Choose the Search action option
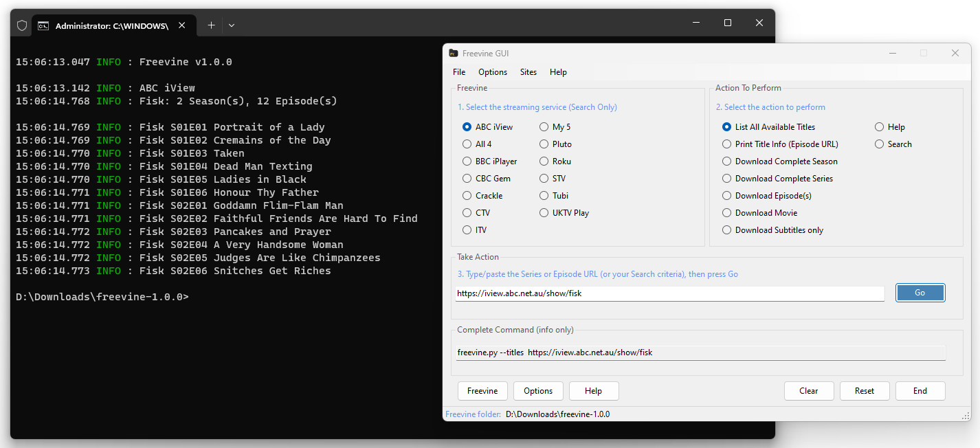Viewport: 980px width, 448px height. coord(880,144)
